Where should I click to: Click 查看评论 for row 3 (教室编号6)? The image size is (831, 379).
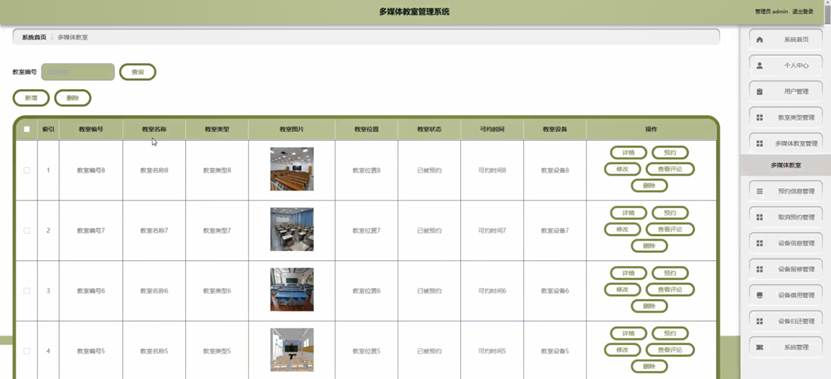coord(670,289)
